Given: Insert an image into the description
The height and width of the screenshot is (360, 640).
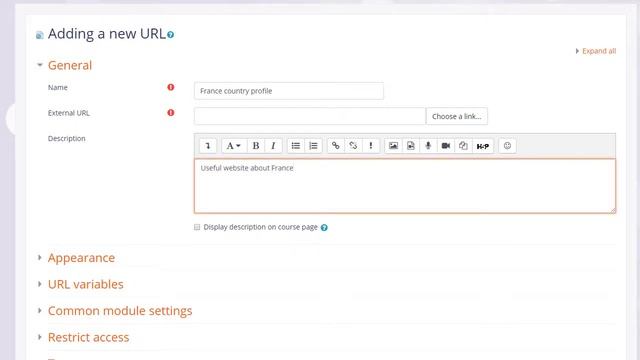Looking at the screenshot, I should tap(393, 146).
